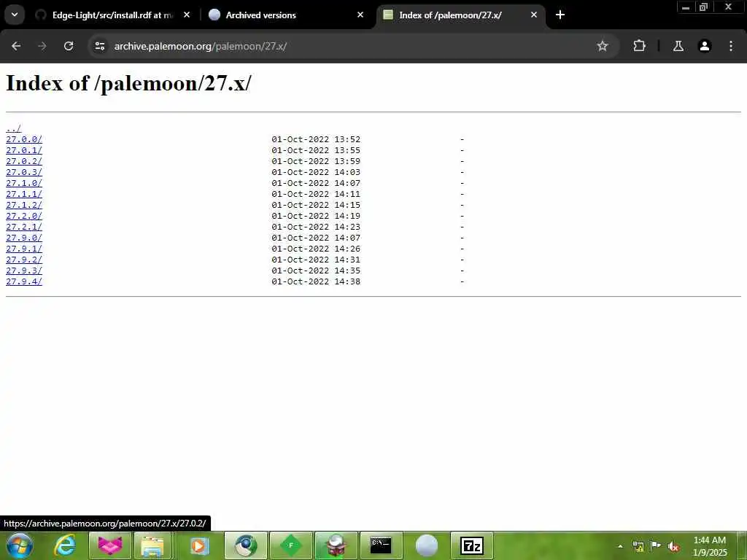Open the 27.9.3/ directory link
This screenshot has width=747, height=560.
click(x=24, y=271)
